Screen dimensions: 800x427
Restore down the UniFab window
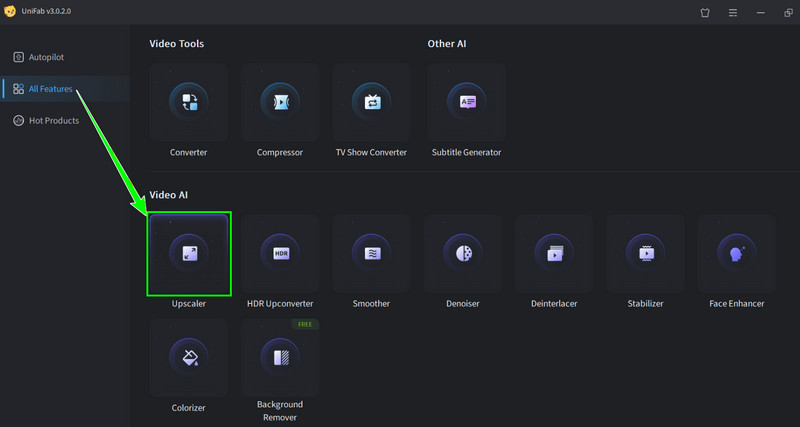pyautogui.click(x=788, y=13)
